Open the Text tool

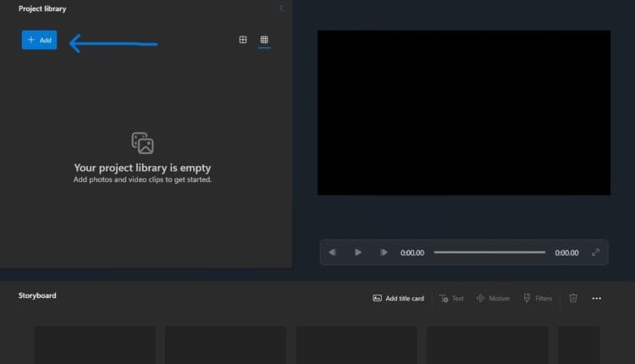point(451,299)
